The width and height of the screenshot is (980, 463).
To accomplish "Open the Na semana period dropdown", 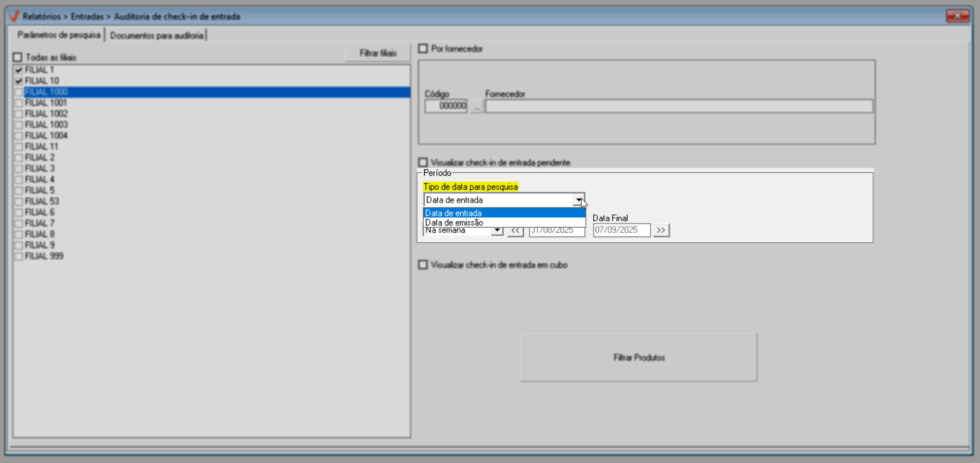I will pyautogui.click(x=497, y=231).
